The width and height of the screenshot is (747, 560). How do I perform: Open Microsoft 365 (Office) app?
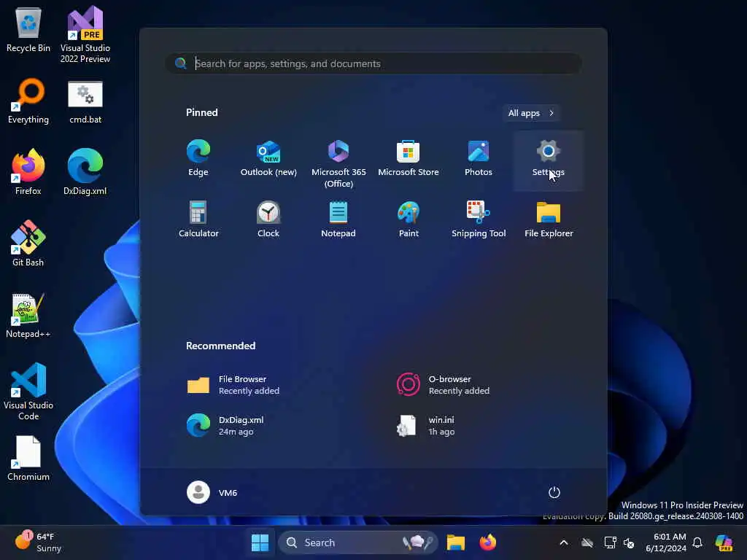338,162
